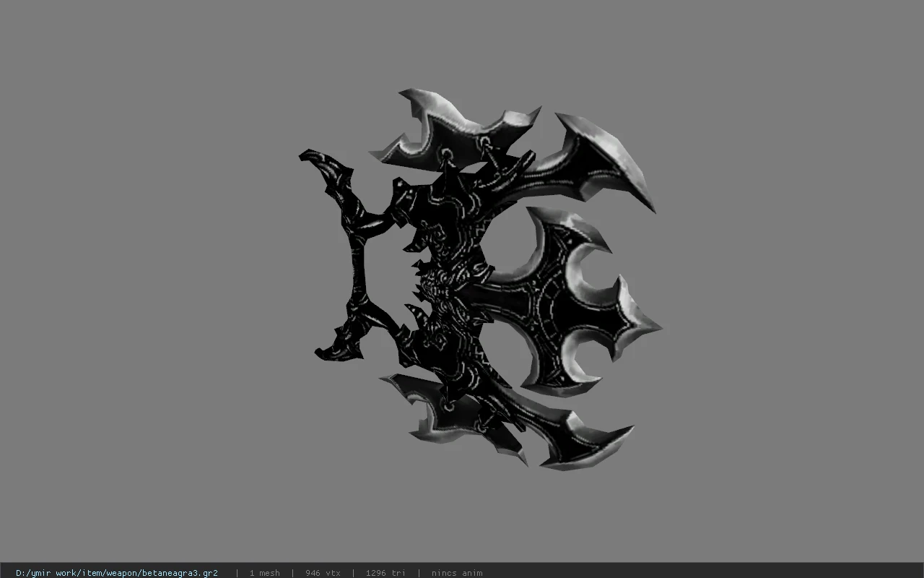Screen dimensions: 924x578
Task: Click the black weapon model in viewport
Action: pyautogui.click(x=480, y=280)
